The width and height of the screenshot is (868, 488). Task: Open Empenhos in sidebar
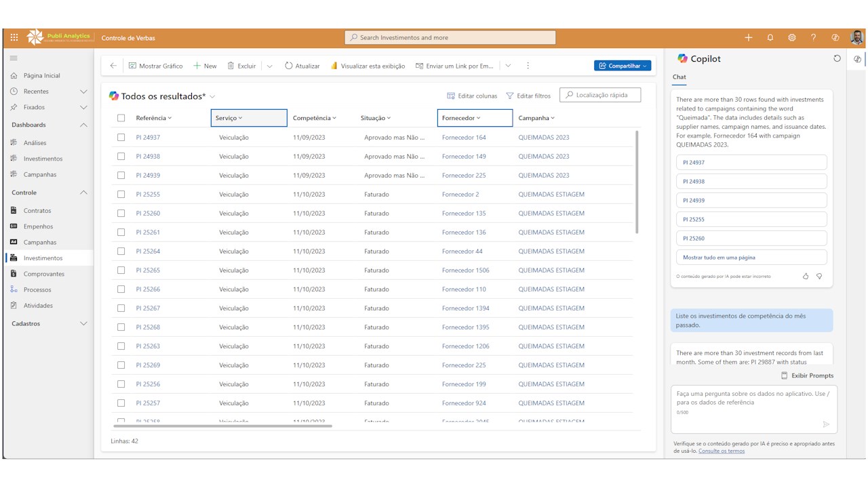click(38, 226)
